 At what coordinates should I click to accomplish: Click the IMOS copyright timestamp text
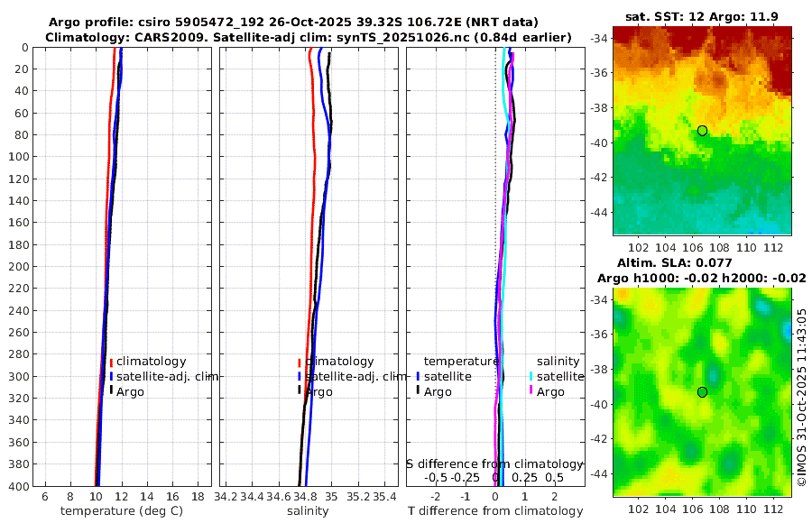(x=802, y=398)
